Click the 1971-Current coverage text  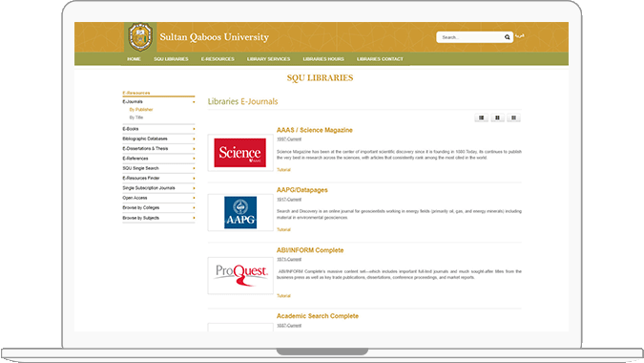tap(289, 260)
